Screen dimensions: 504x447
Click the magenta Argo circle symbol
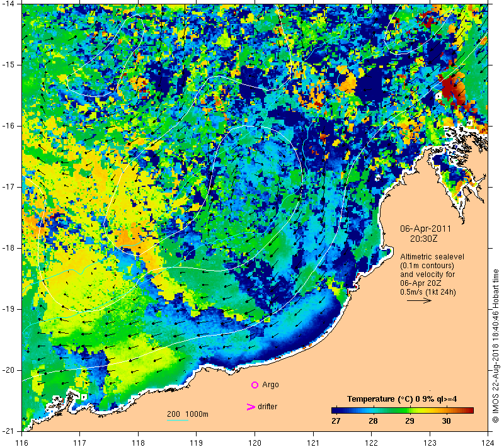[255, 385]
